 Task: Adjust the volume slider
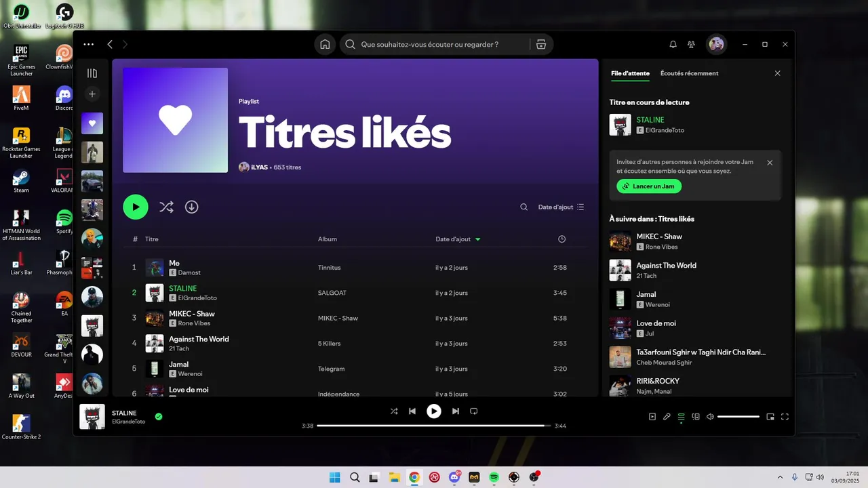pos(738,417)
